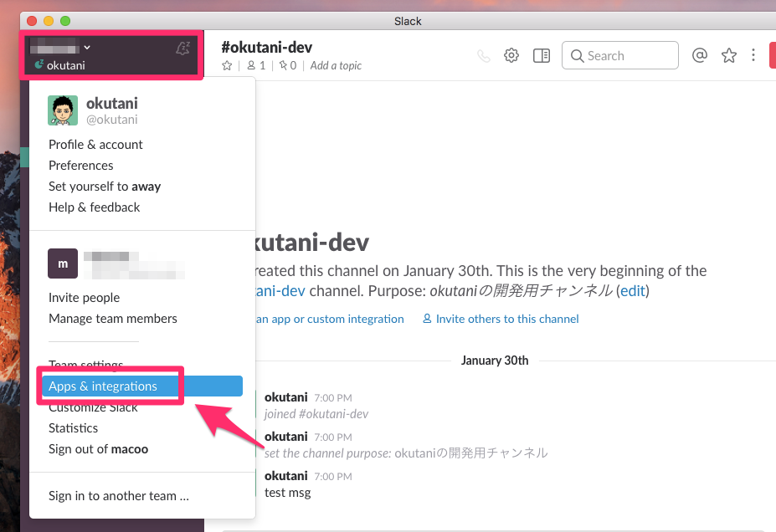Click the notifications snooze bell icon
Screen dimensions: 776x532
click(182, 49)
